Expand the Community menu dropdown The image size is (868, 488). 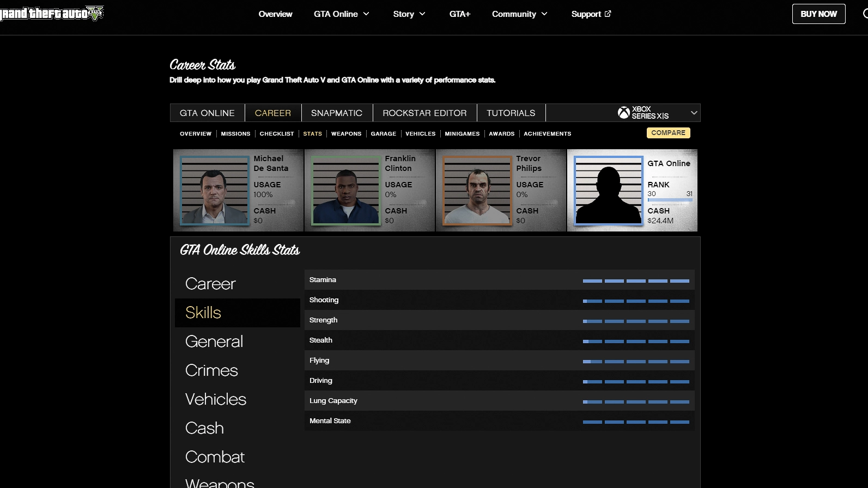[519, 14]
